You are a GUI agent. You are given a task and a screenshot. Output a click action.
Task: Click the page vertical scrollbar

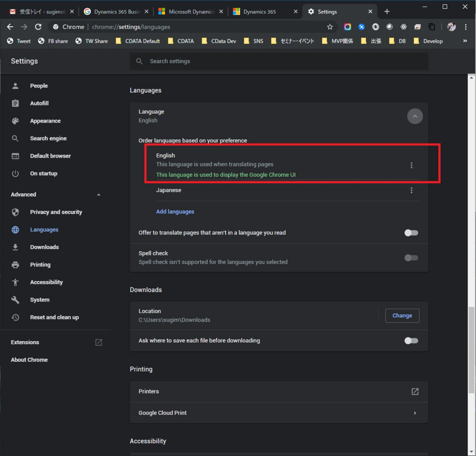click(472, 350)
